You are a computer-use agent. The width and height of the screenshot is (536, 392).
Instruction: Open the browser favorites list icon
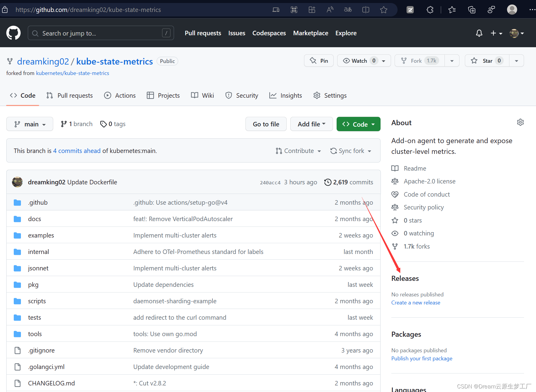(452, 10)
